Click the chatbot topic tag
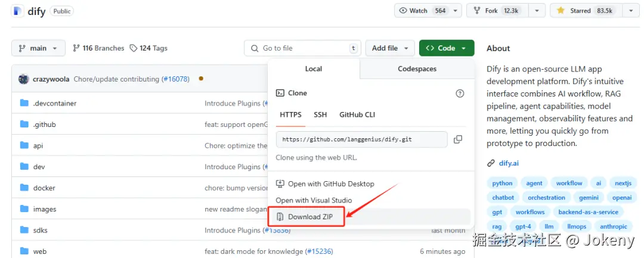The width and height of the screenshot is (644, 258). [503, 198]
